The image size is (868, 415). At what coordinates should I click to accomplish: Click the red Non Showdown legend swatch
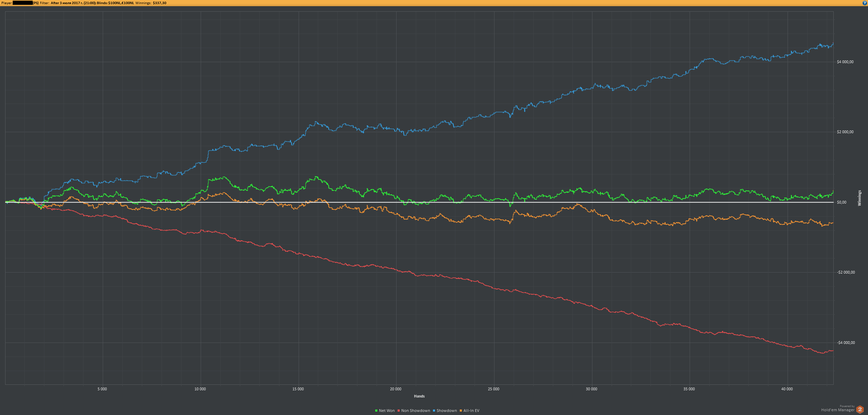click(399, 411)
